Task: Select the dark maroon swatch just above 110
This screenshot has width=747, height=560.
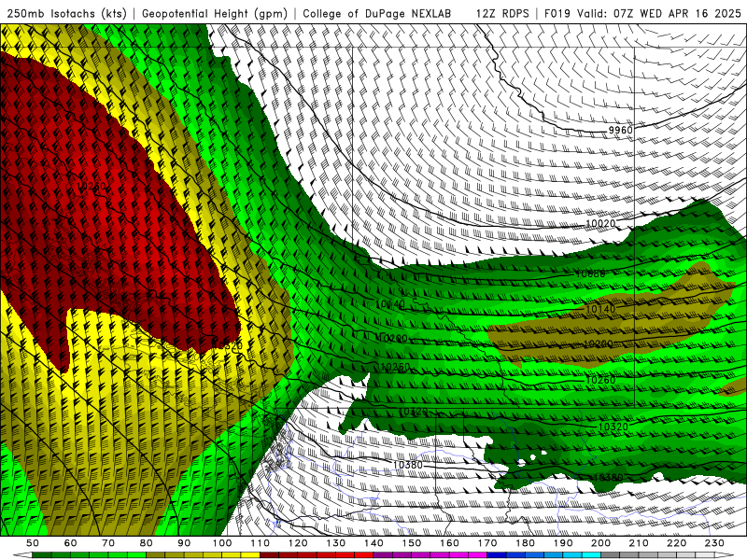Action: 270,555
